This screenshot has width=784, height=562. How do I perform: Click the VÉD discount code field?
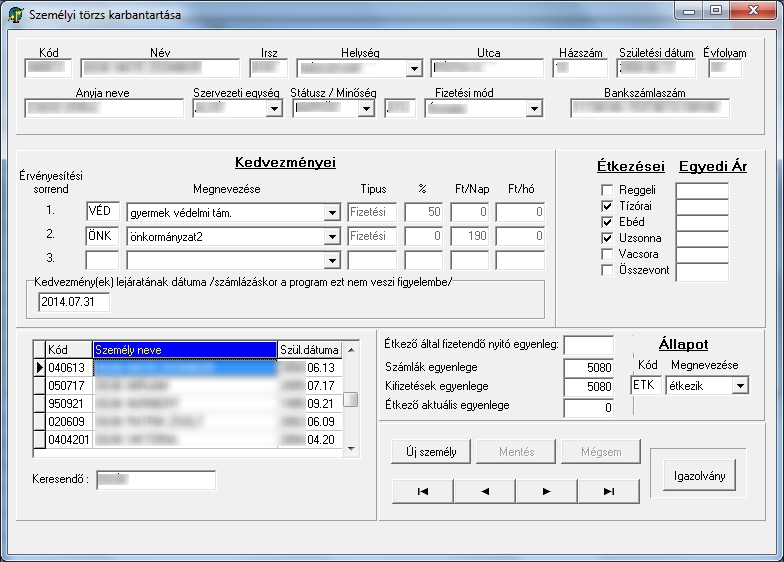pyautogui.click(x=102, y=212)
